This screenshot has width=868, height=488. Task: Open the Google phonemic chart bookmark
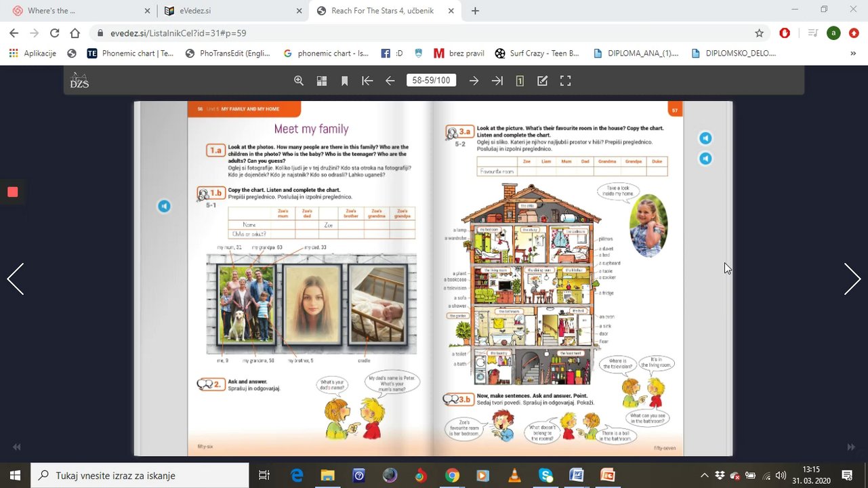coord(326,53)
